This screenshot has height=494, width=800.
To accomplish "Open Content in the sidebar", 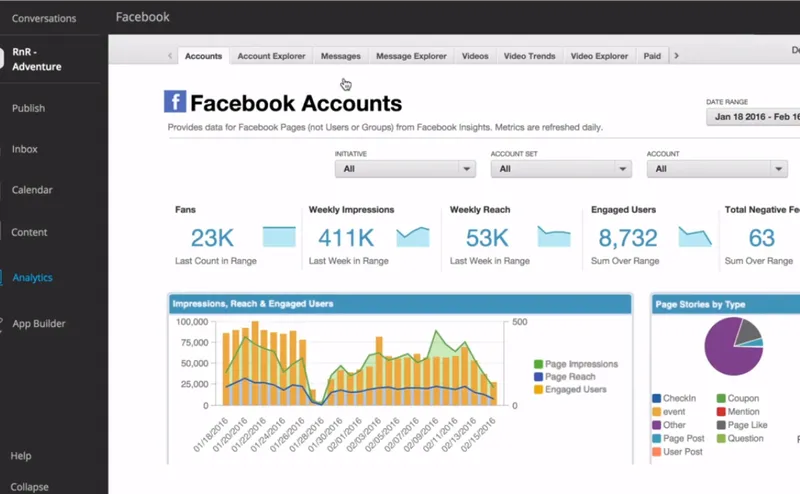I will pos(29,232).
